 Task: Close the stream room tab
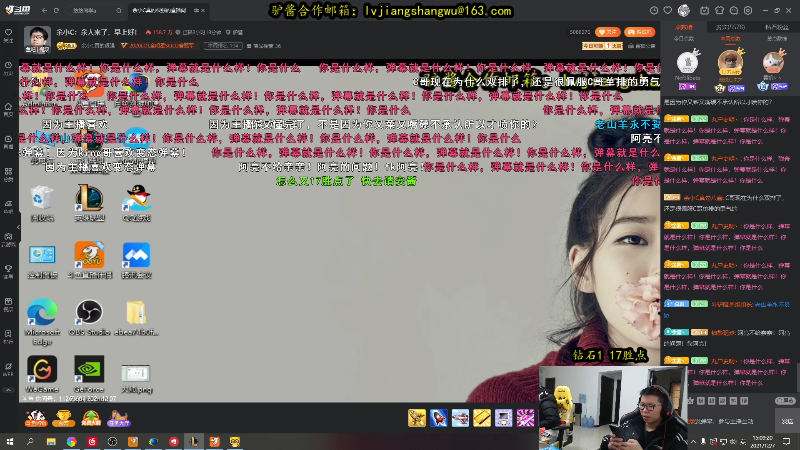203,10
